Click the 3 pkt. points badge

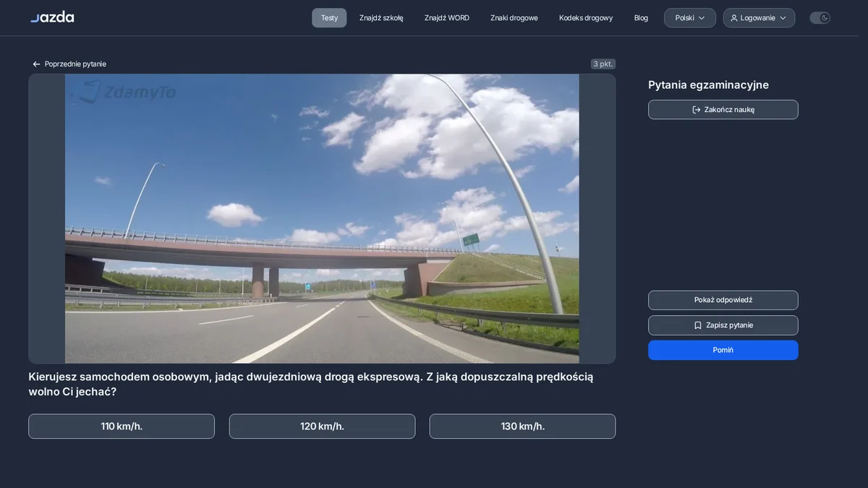[603, 64]
